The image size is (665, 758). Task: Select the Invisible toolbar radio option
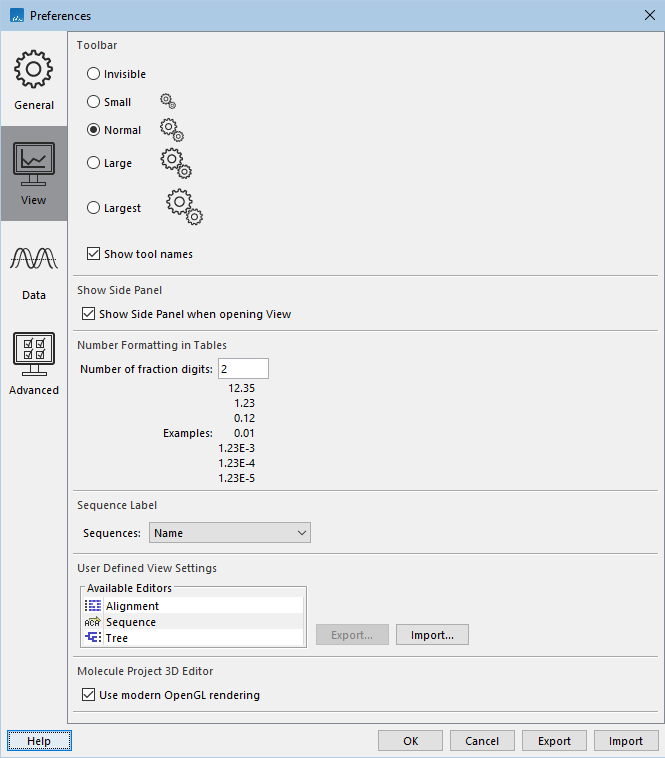tap(94, 74)
